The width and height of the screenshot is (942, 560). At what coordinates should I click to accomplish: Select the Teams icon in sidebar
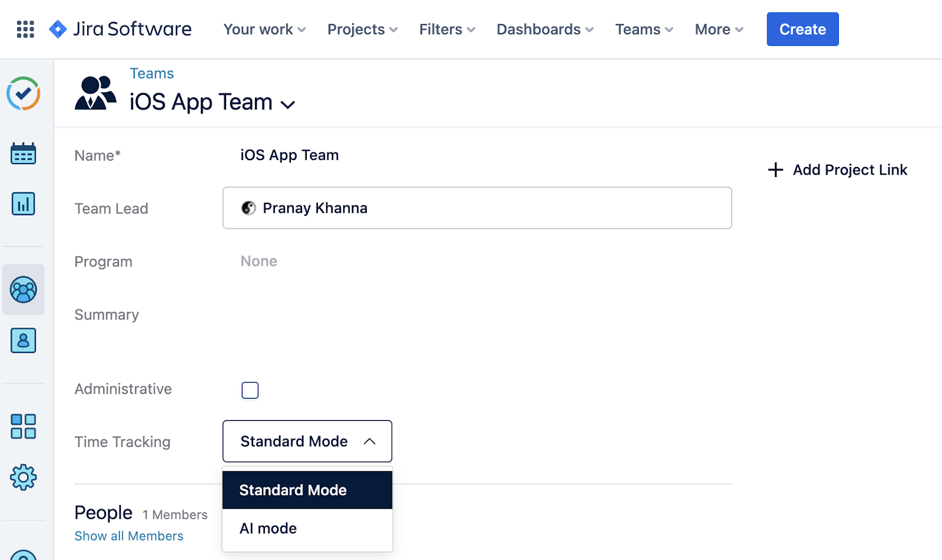coord(24,289)
